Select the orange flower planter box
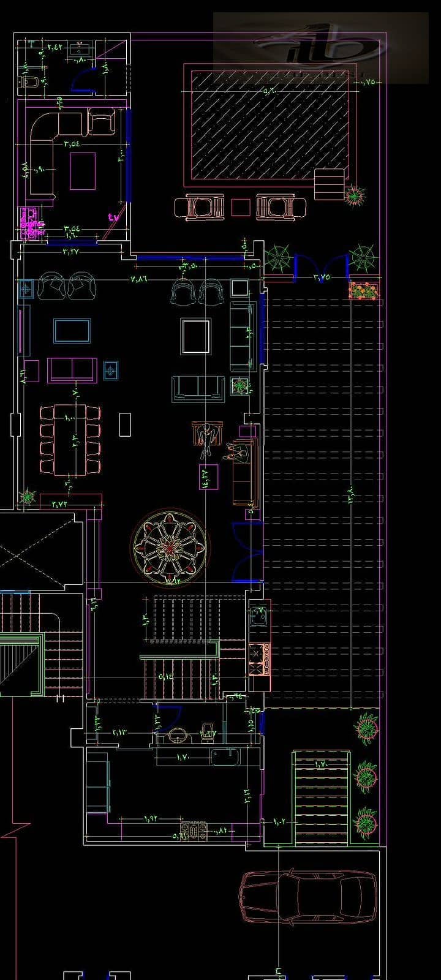This screenshot has width=441, height=980. pyautogui.click(x=364, y=290)
